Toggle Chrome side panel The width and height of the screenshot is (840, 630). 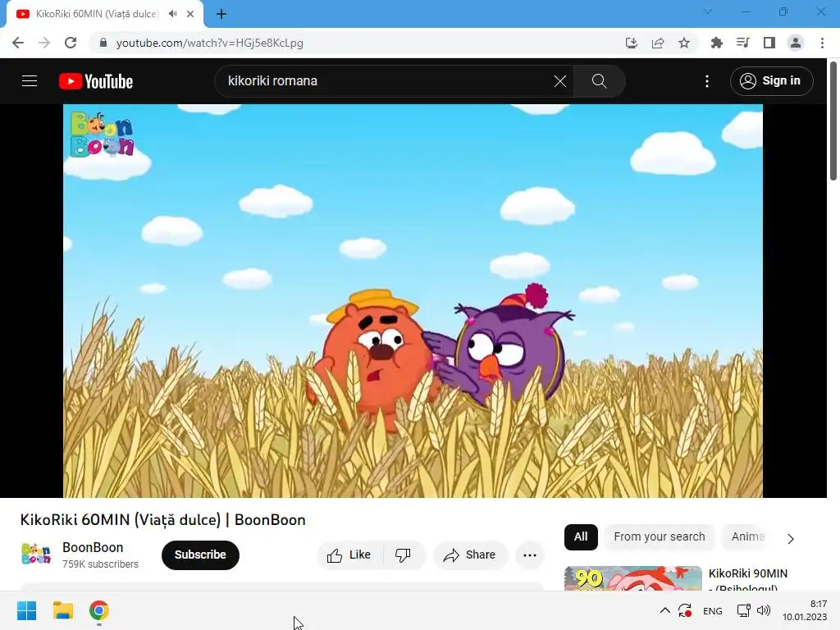(769, 43)
